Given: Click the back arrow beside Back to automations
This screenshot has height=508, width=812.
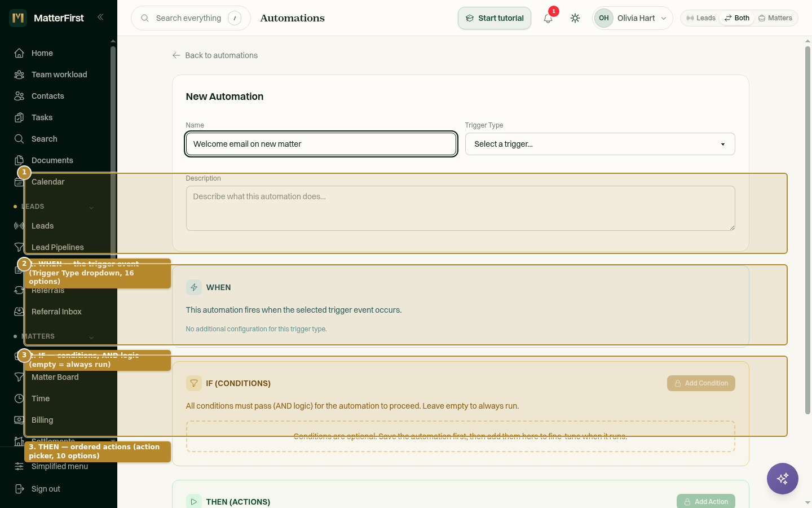Looking at the screenshot, I should [x=176, y=55].
